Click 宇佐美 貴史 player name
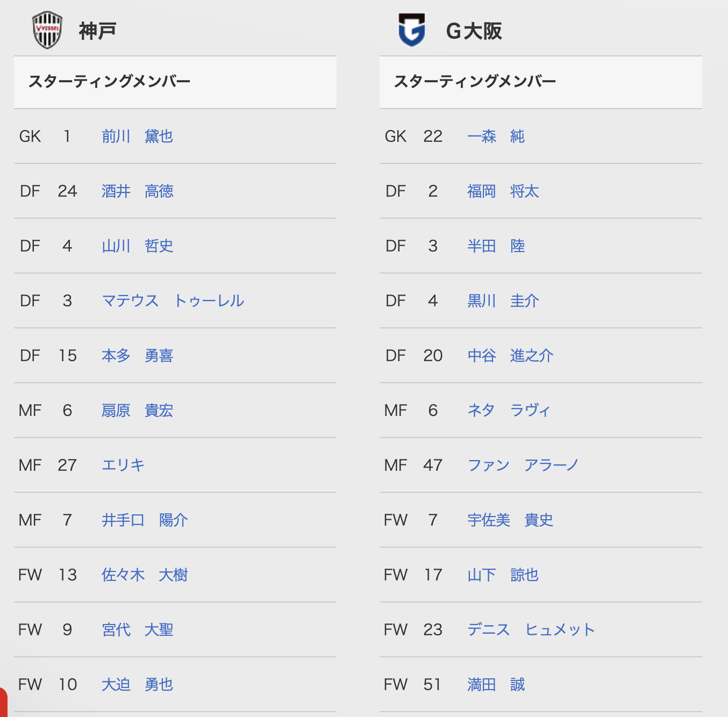The image size is (728, 717). click(x=510, y=520)
